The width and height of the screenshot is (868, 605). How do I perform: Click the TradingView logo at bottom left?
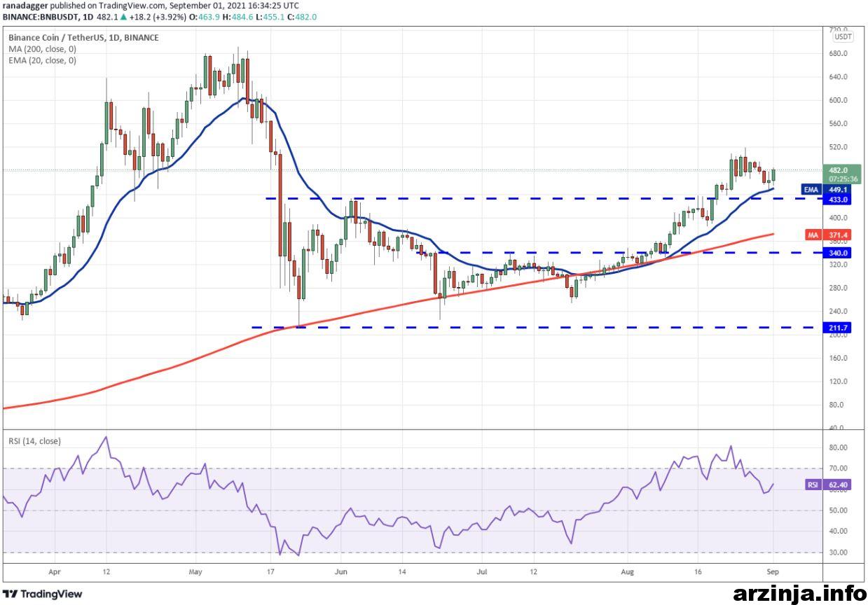(43, 594)
